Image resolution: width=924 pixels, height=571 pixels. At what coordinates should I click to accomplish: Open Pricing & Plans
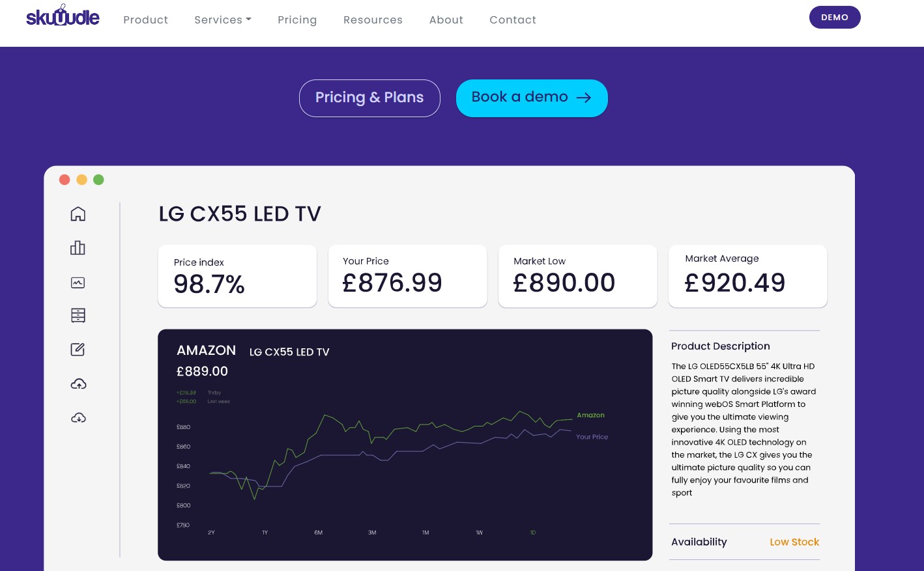[x=369, y=98]
